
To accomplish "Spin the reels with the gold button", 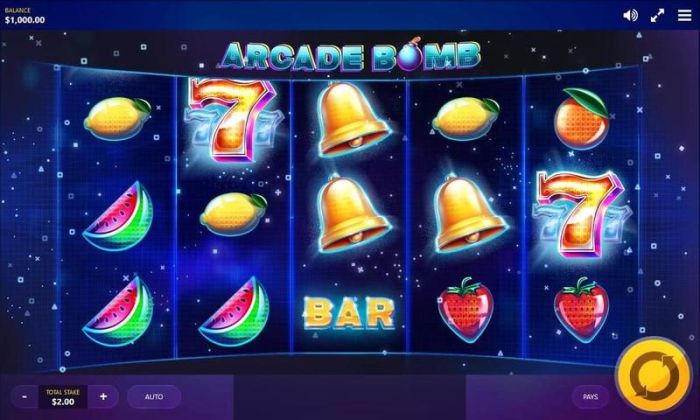I will pyautogui.click(x=654, y=375).
